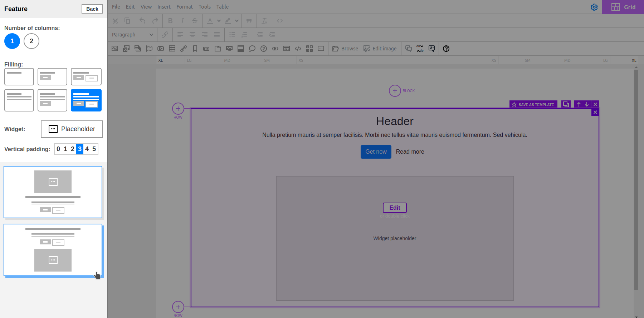This screenshot has width=644, height=318.
Task: Add a new block with plus icon
Action: click(x=395, y=91)
